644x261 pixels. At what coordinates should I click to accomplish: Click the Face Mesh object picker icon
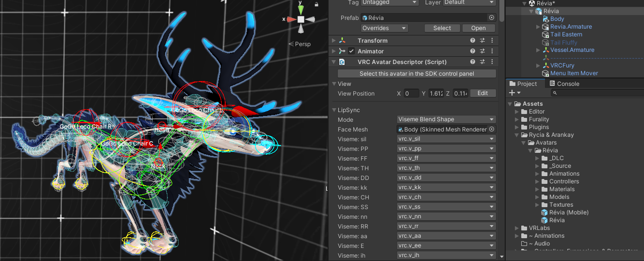coord(492,130)
